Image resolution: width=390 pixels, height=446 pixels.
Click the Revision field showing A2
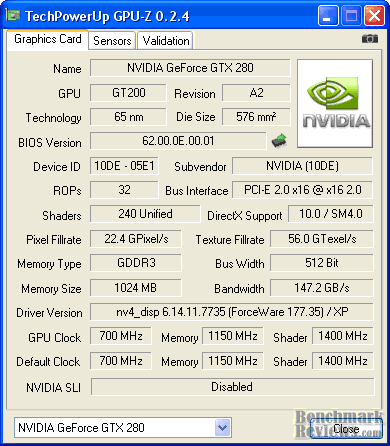(256, 93)
